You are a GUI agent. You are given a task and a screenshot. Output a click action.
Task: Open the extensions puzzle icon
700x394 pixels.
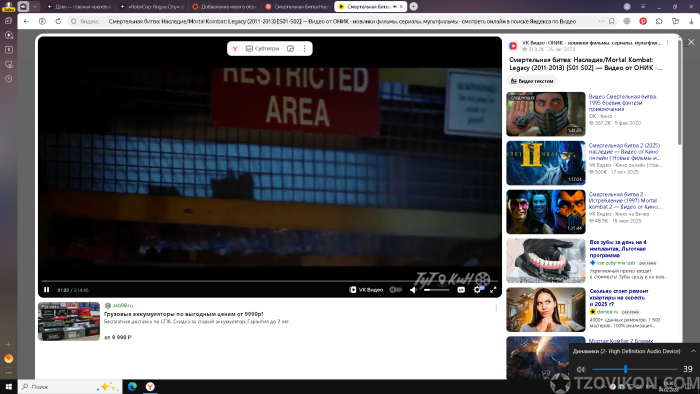point(659,21)
